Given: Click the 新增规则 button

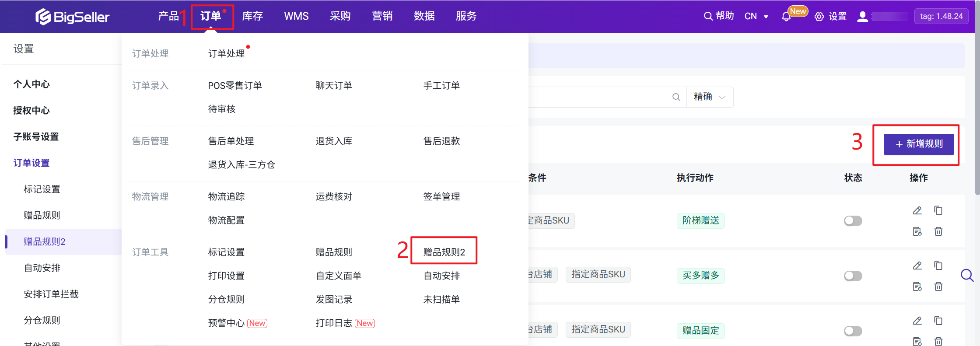Looking at the screenshot, I should coord(918,144).
